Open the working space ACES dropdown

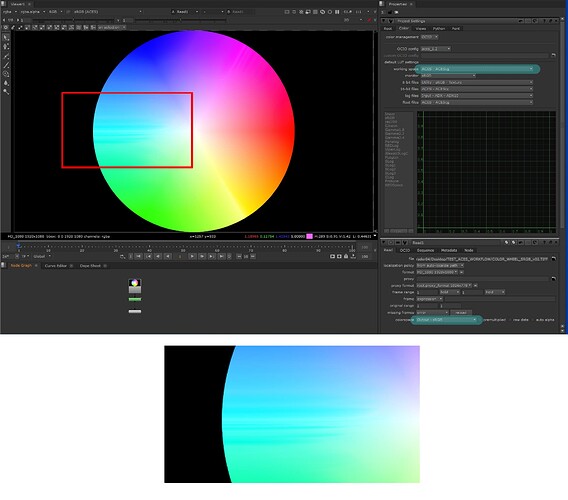pos(477,69)
